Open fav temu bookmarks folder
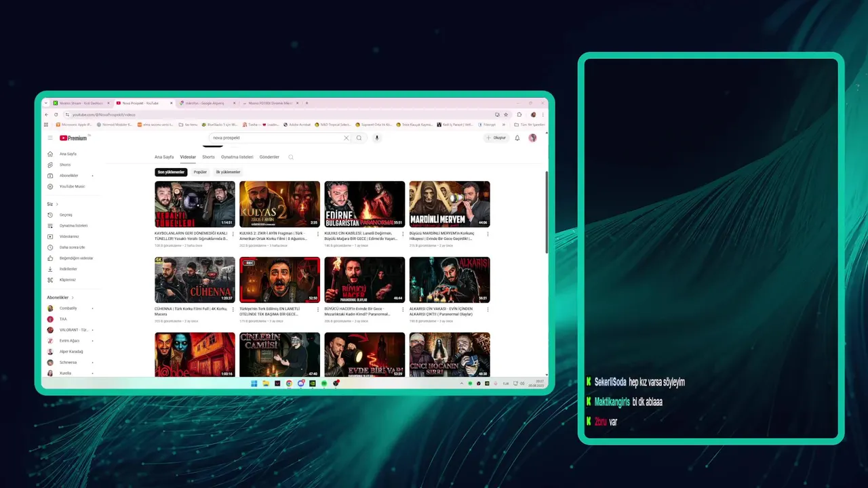The width and height of the screenshot is (868, 488). coord(188,125)
